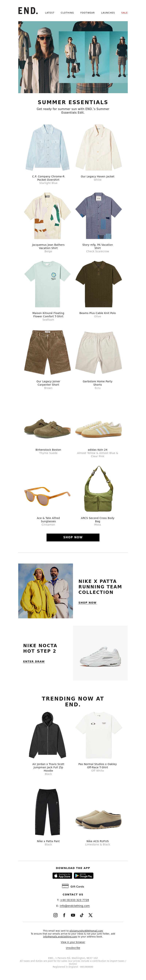146x980 pixels.
Task: Click the END. logo in header
Action: click(x=28, y=11)
